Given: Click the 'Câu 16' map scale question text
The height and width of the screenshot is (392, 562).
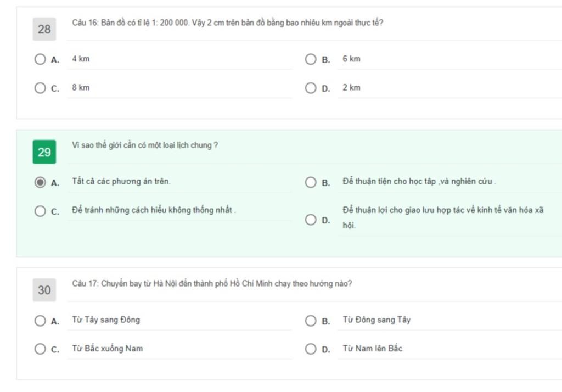Looking at the screenshot, I should click(x=227, y=23).
